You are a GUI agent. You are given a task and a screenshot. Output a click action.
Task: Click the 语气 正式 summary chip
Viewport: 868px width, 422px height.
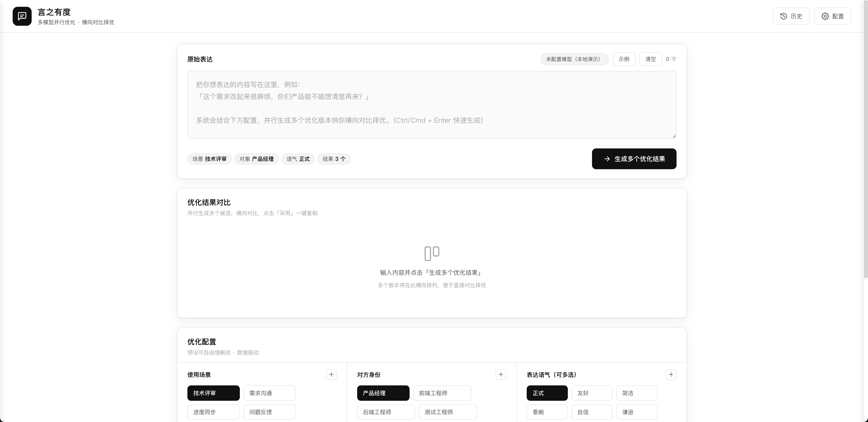[298, 159]
